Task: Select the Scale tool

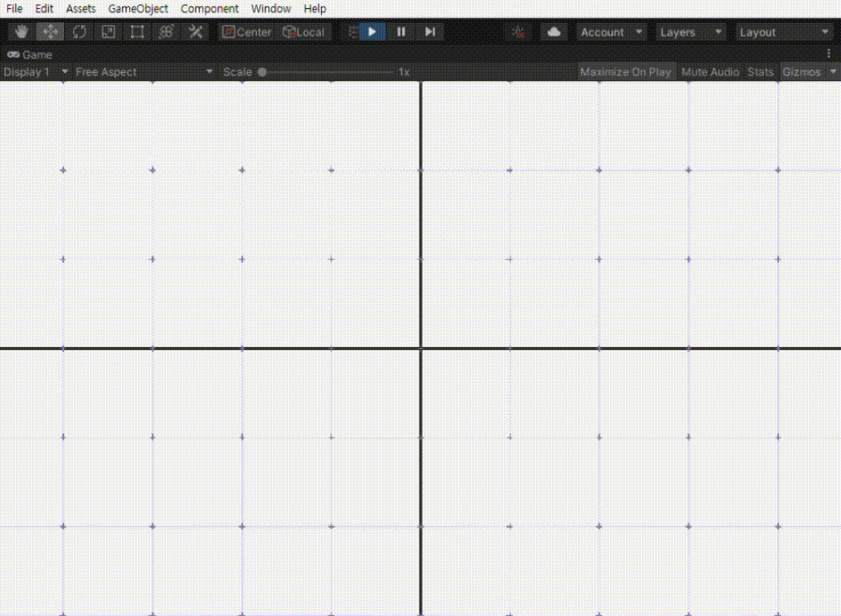Action: (x=108, y=32)
